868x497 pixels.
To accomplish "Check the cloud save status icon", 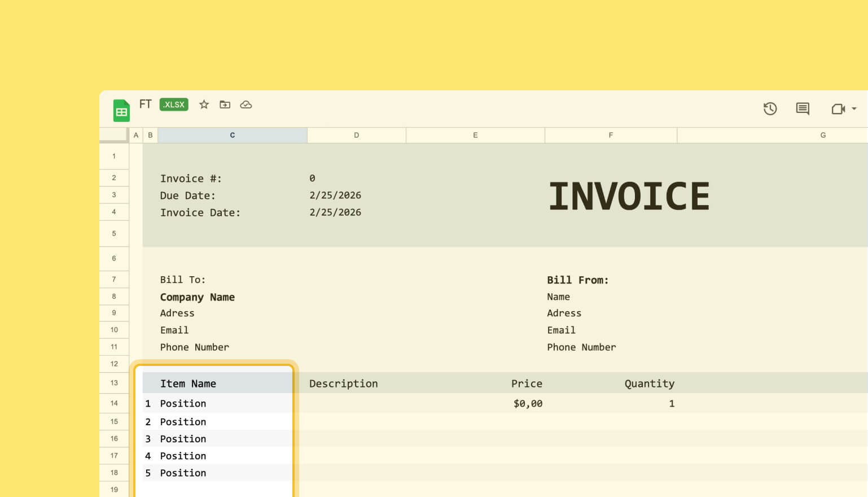I will click(246, 104).
